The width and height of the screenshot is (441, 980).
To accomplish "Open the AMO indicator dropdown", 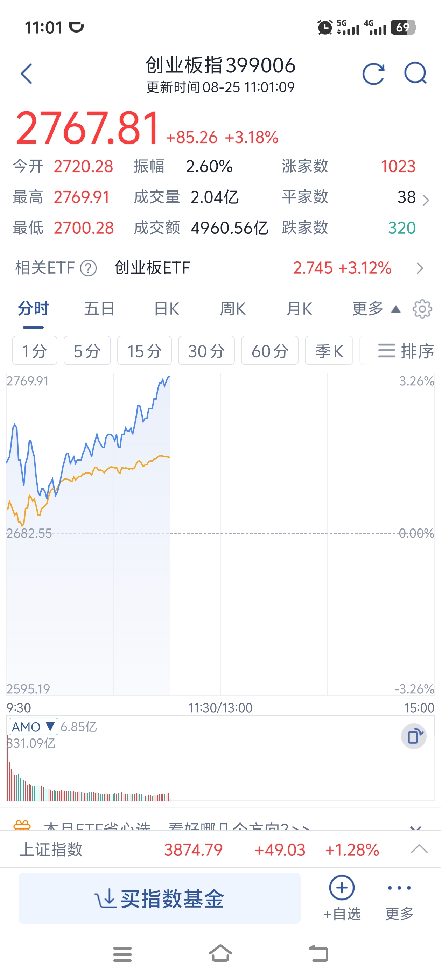I will click(x=34, y=727).
